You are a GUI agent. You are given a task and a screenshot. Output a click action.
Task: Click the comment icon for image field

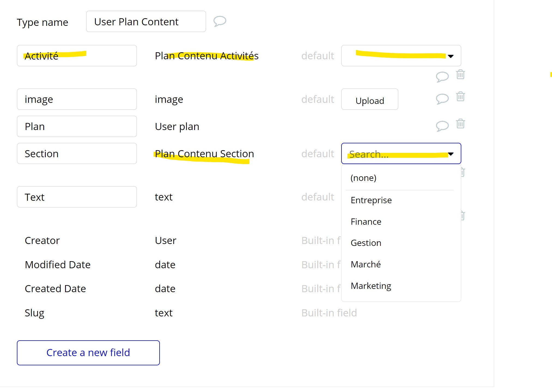(x=442, y=99)
